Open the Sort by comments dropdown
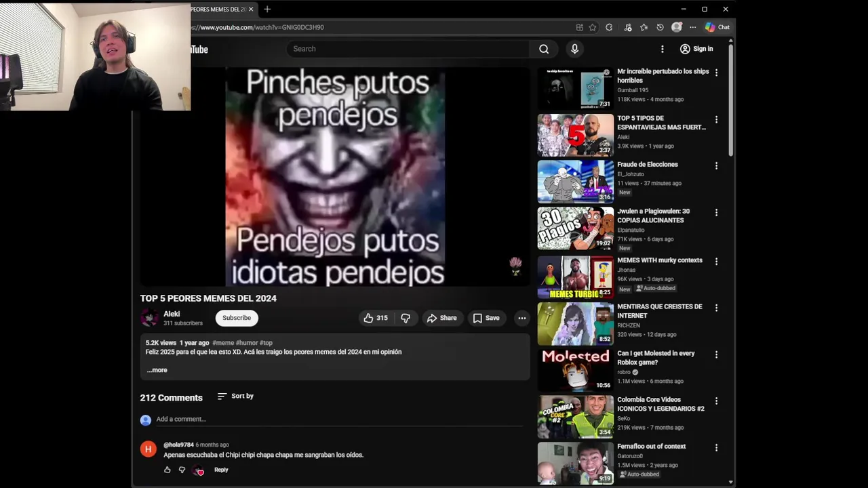Screen dimensions: 868x488 (x=235, y=396)
